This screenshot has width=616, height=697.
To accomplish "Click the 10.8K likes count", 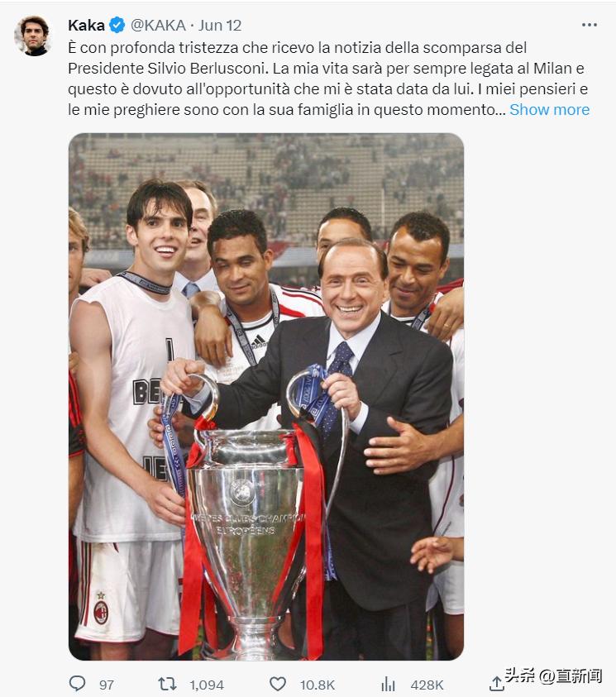I will coord(318,685).
